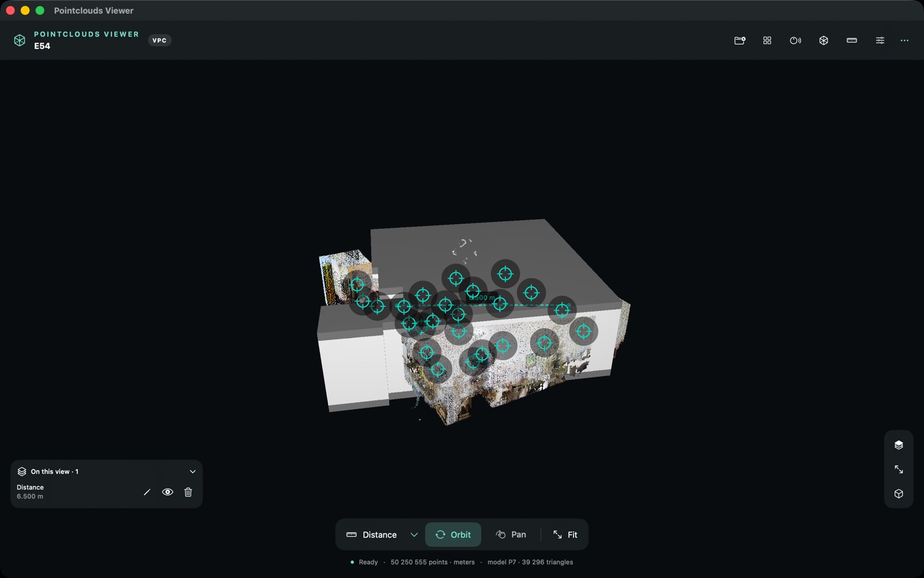This screenshot has width=924, height=578.
Task: Click the '50 250 555 points · meters' status text
Action: click(x=433, y=562)
